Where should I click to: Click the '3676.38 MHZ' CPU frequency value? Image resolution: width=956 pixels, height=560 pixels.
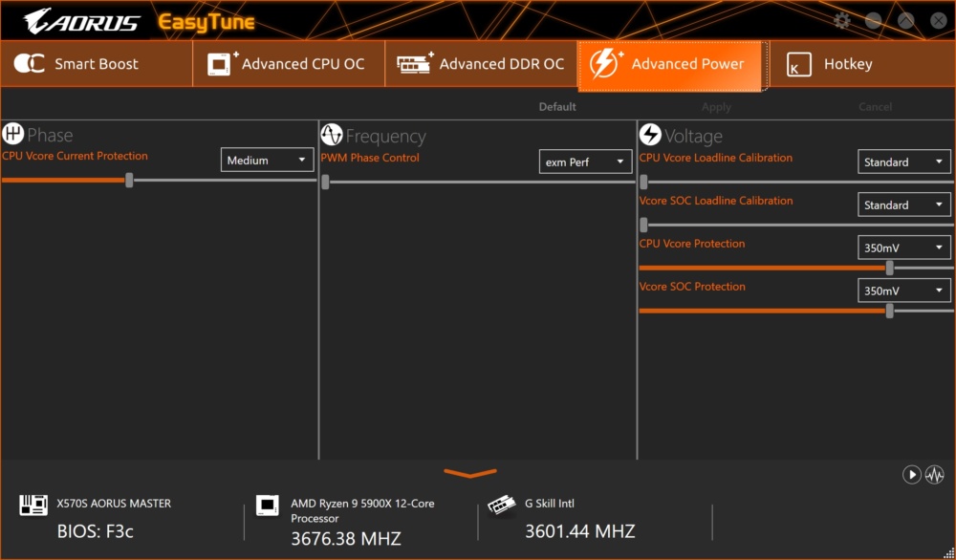(x=346, y=539)
